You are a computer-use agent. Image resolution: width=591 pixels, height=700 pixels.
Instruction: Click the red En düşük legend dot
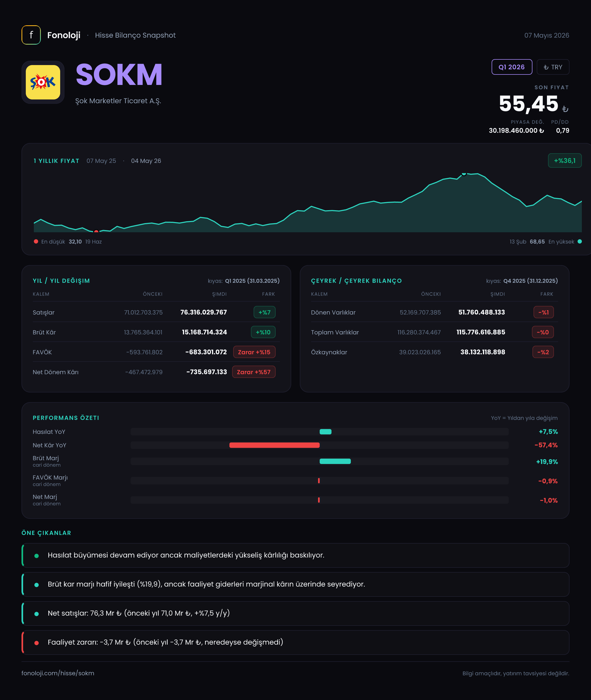click(x=36, y=241)
